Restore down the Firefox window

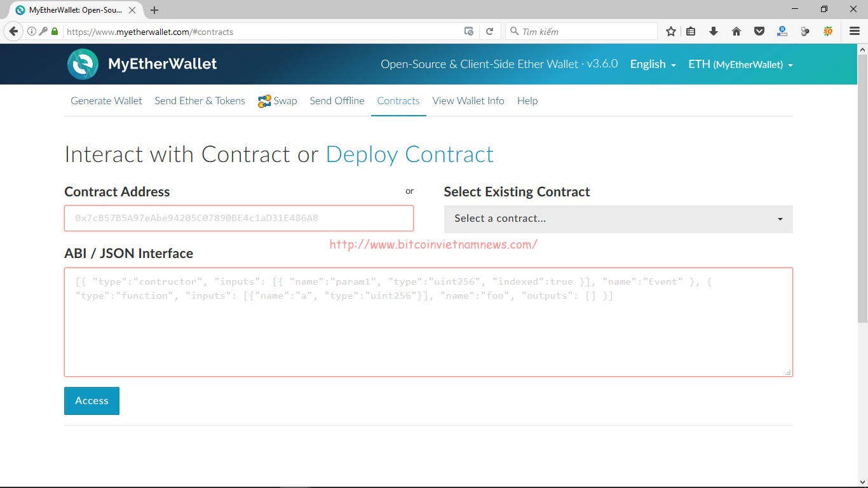point(824,9)
